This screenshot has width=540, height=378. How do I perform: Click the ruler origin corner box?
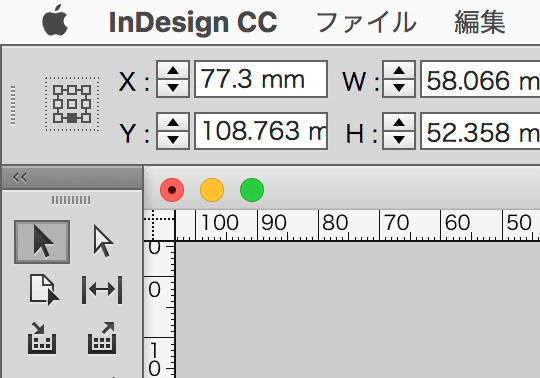(x=159, y=225)
